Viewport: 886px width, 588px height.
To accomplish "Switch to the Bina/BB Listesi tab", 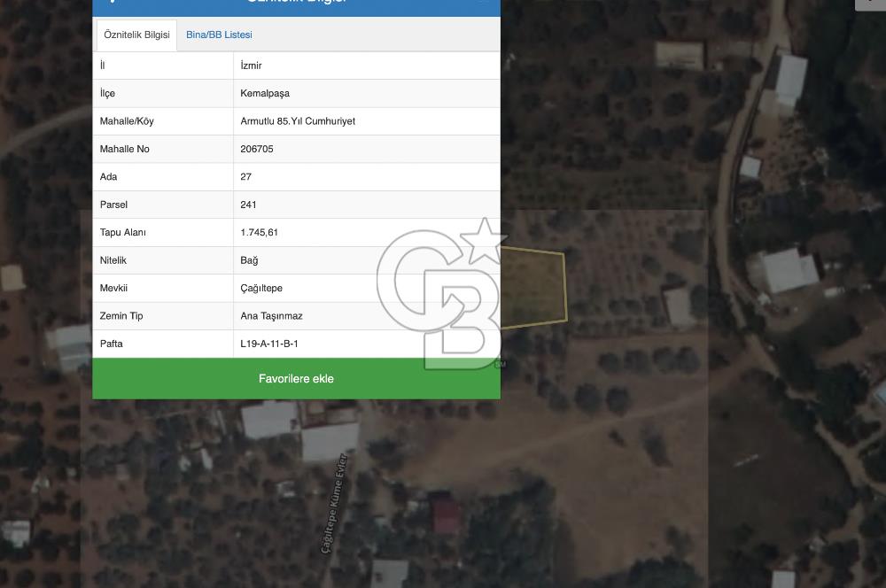I will [218, 35].
